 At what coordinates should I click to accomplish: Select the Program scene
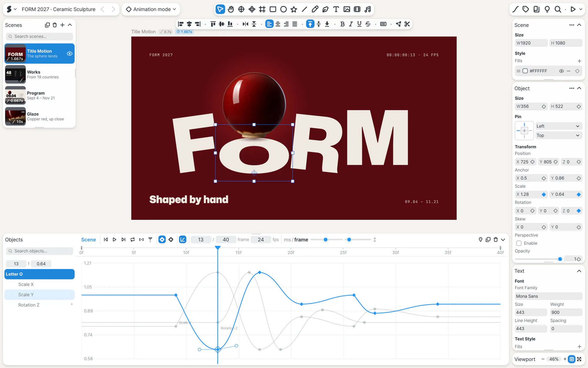[x=39, y=95]
